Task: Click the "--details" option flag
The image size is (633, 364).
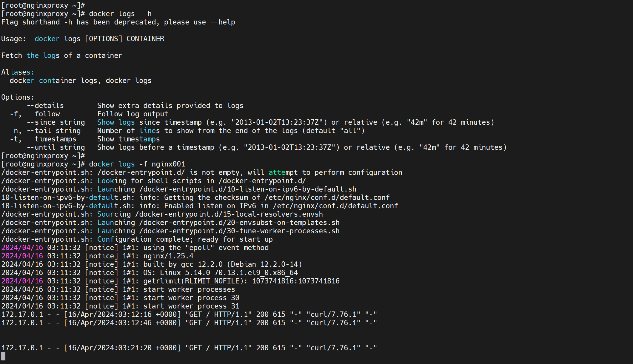Action: tap(45, 106)
